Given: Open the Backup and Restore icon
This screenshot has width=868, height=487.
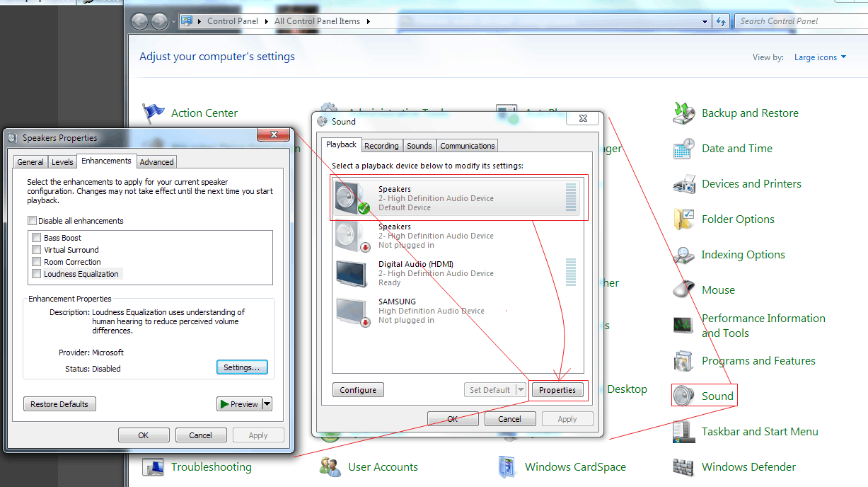Looking at the screenshot, I should (684, 113).
